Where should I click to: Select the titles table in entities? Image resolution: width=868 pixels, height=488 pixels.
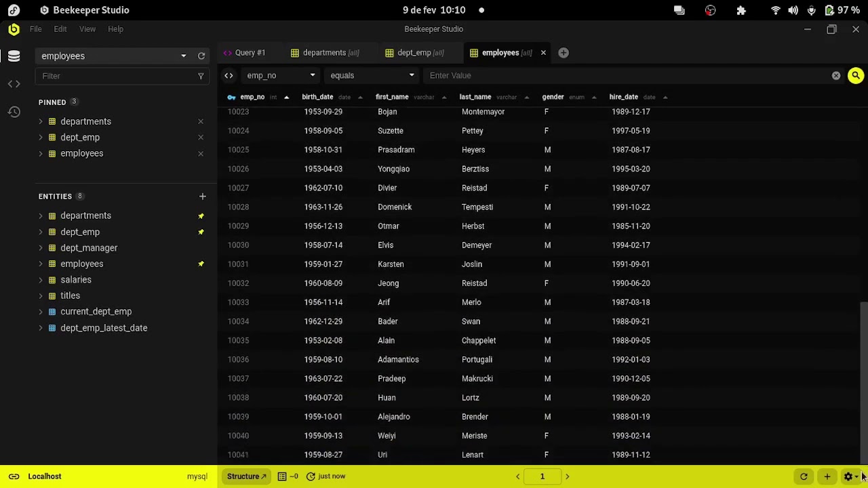coord(70,296)
